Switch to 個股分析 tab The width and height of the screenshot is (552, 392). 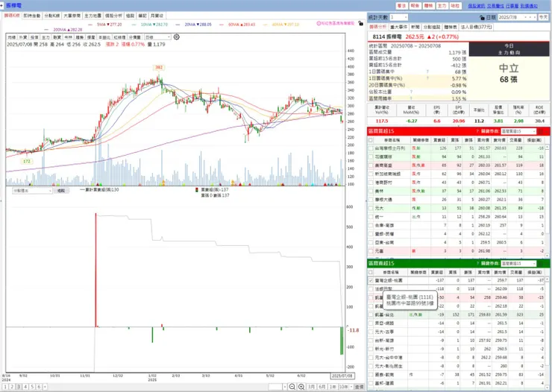tap(113, 16)
